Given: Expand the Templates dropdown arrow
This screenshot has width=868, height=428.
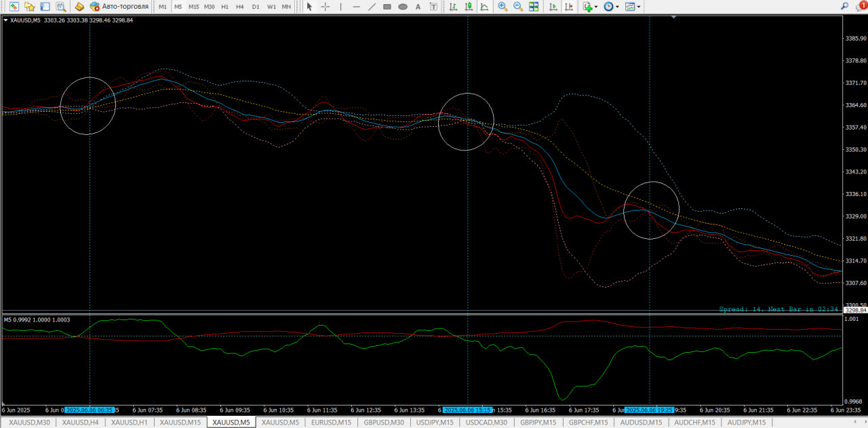Looking at the screenshot, I should click(639, 7).
